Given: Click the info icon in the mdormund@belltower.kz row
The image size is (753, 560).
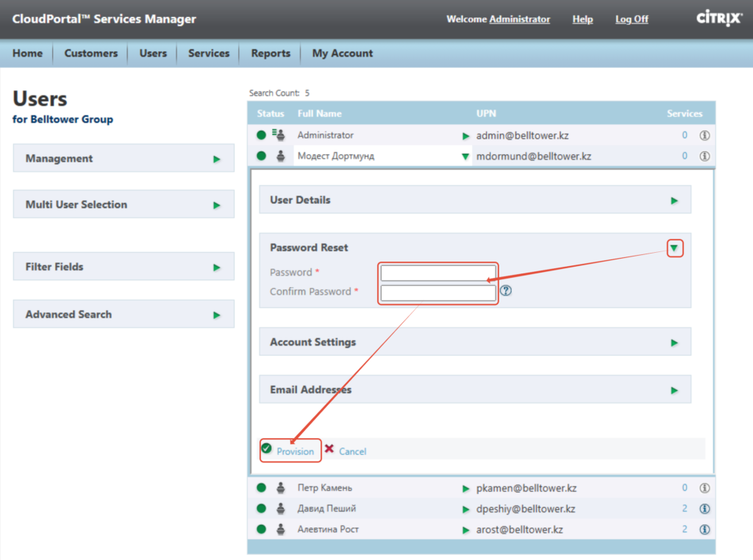Looking at the screenshot, I should tap(704, 156).
